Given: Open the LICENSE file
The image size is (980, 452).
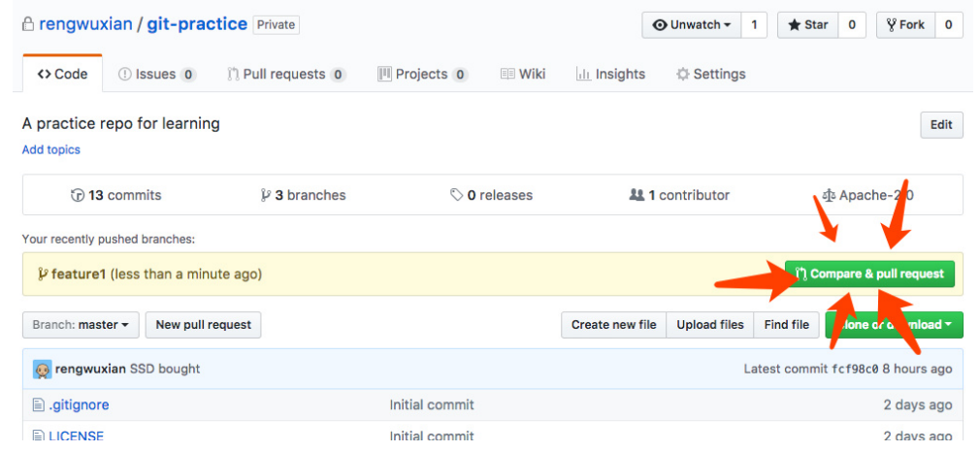Looking at the screenshot, I should [77, 436].
